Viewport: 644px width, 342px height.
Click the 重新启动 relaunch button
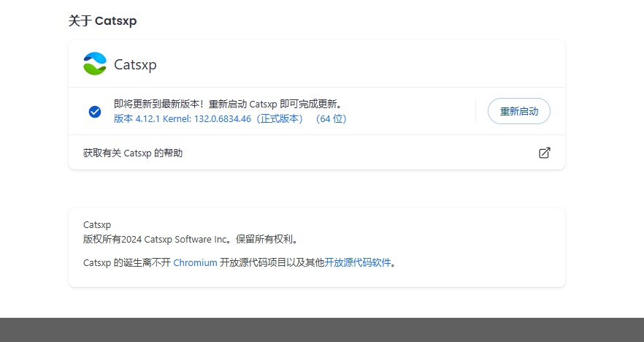pos(518,111)
